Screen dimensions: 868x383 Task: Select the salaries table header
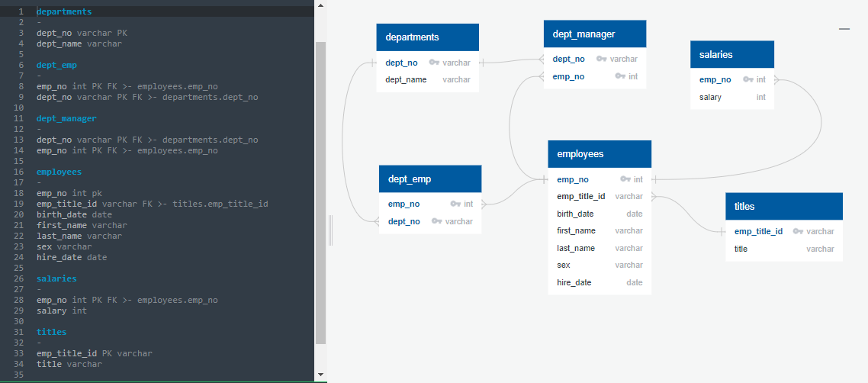coord(731,54)
